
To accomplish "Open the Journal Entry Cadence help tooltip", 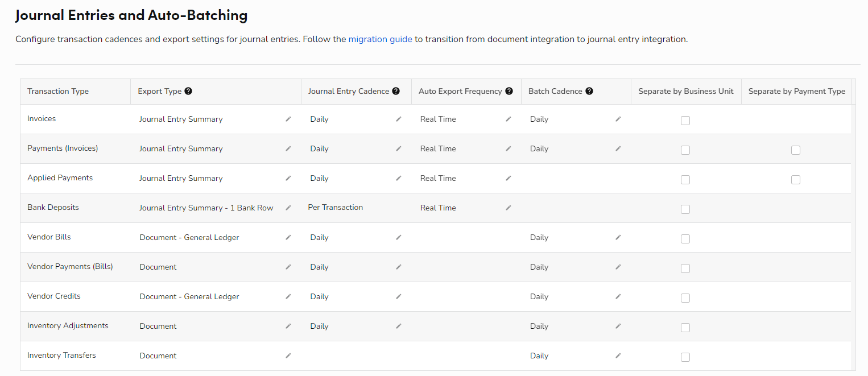I will click(x=396, y=90).
